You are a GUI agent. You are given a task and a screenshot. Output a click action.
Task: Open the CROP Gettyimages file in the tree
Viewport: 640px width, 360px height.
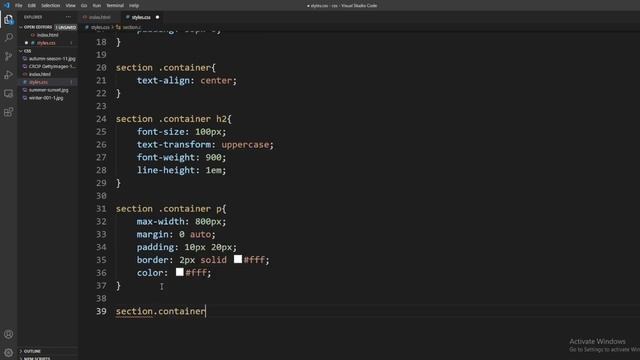[52, 67]
